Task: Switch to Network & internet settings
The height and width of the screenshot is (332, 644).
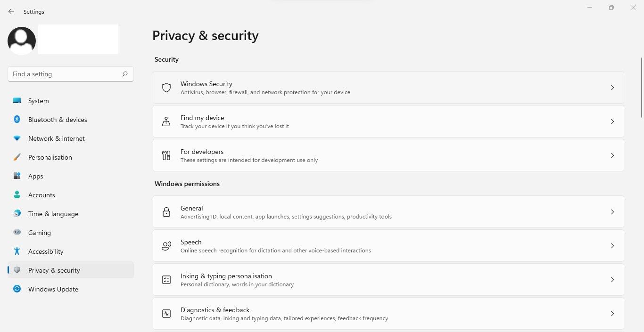Action: point(57,138)
